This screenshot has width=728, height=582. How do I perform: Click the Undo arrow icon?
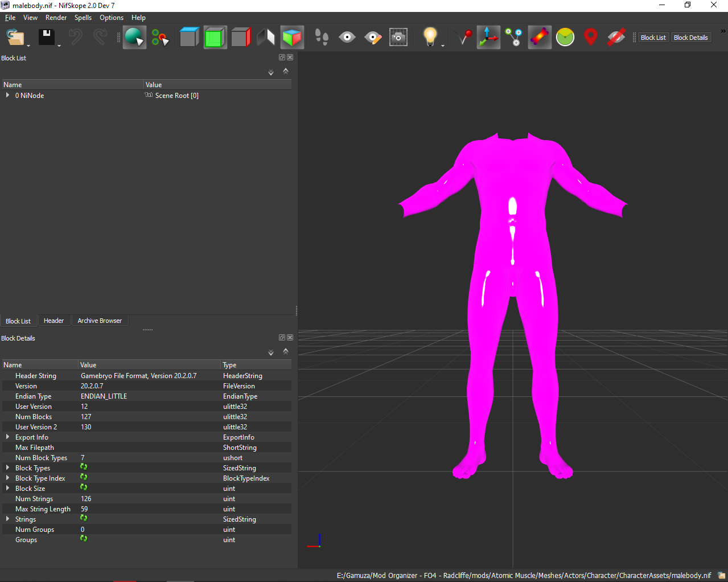point(75,37)
